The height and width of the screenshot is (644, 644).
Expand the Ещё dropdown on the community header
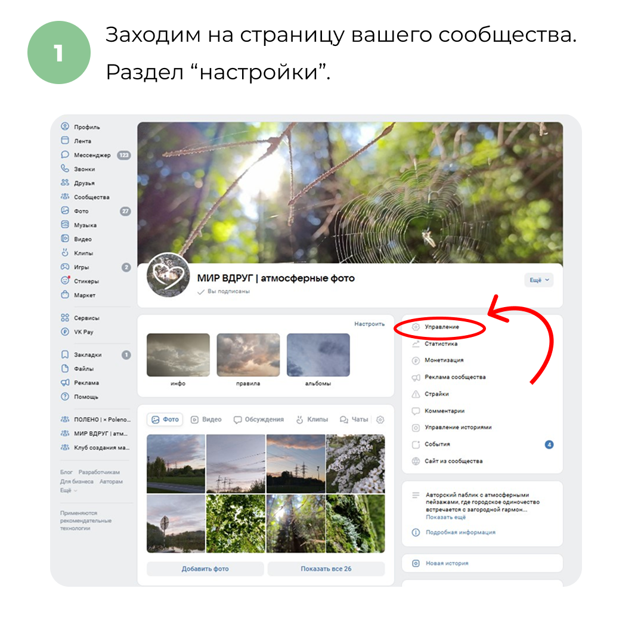(539, 280)
